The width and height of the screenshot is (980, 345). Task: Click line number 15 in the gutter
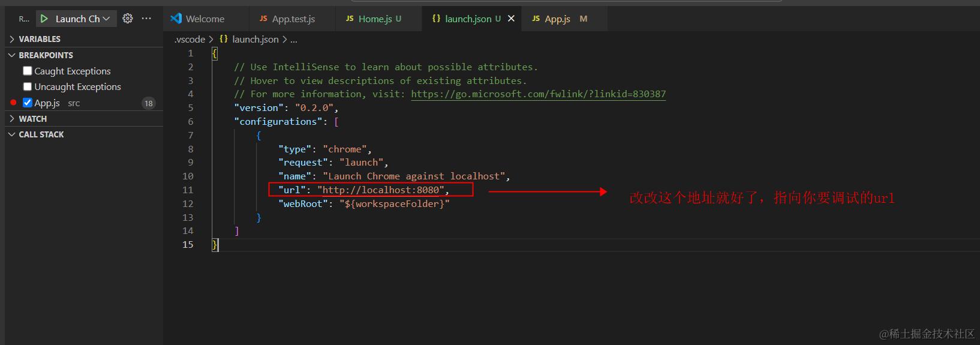[188, 245]
